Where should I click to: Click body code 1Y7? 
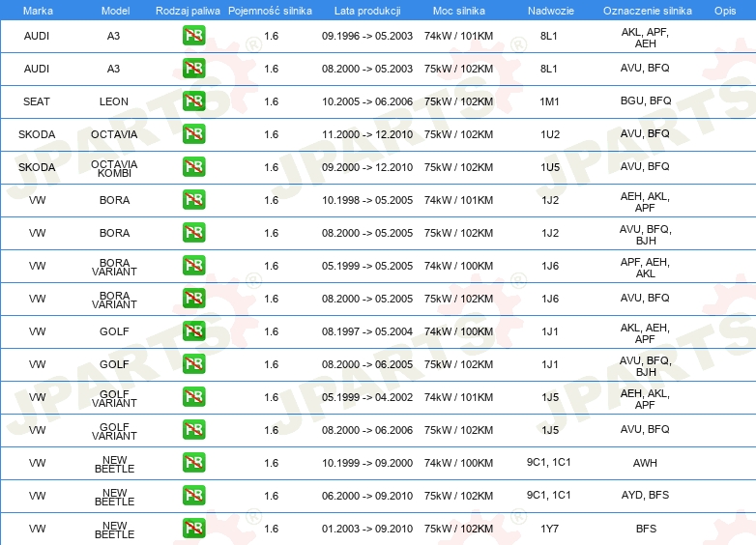coord(550,529)
